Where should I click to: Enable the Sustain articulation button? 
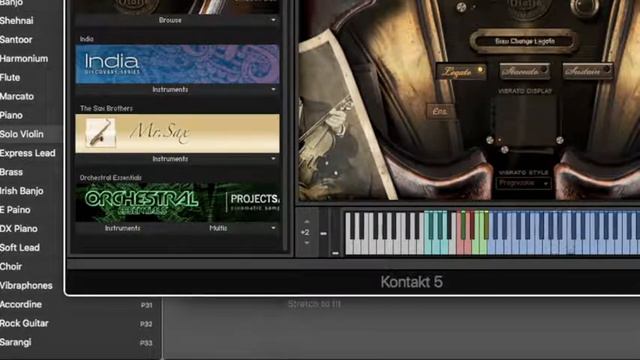tap(588, 72)
